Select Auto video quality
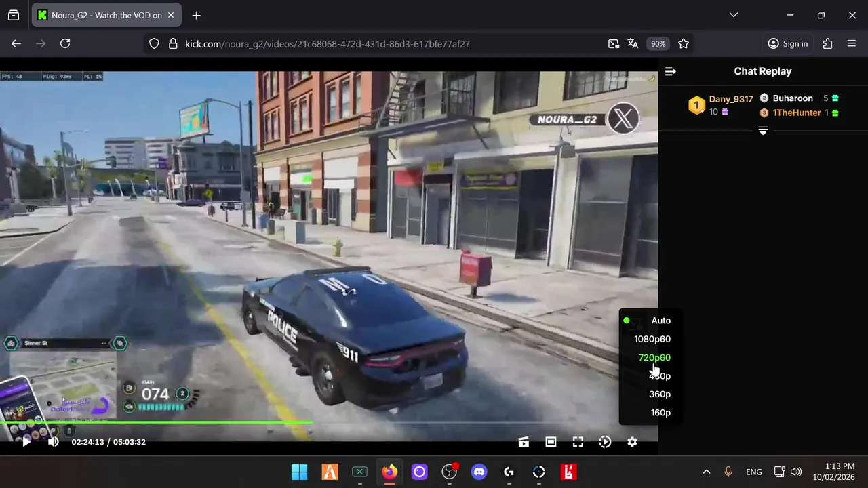Viewport: 868px width, 488px height. pos(660,321)
